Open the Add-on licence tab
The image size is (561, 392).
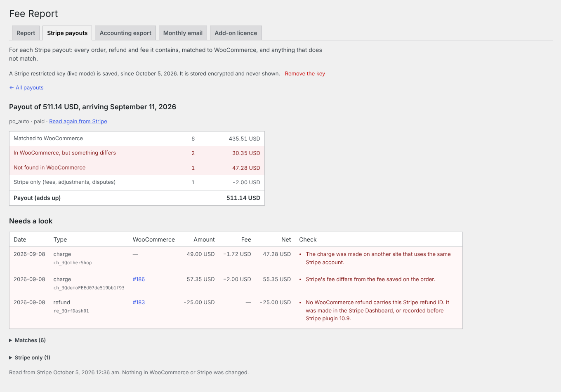tap(236, 33)
